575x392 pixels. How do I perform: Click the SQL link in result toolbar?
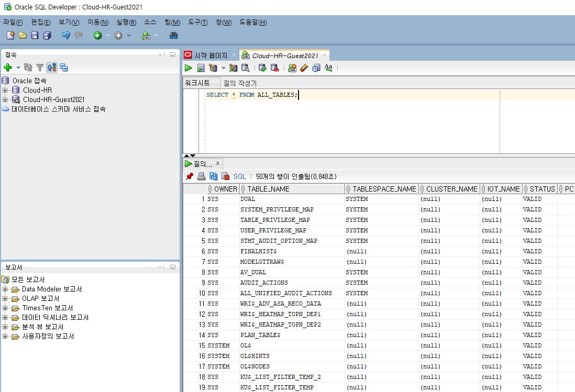[240, 176]
